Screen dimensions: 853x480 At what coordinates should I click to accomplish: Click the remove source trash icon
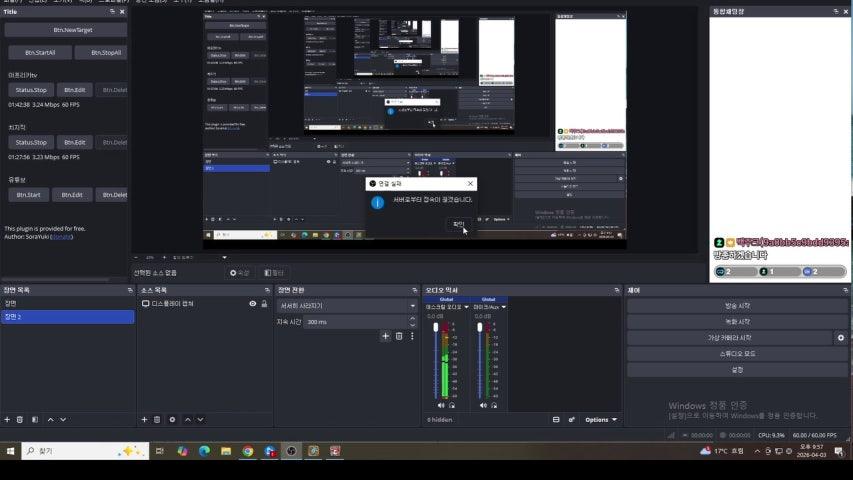click(x=157, y=420)
